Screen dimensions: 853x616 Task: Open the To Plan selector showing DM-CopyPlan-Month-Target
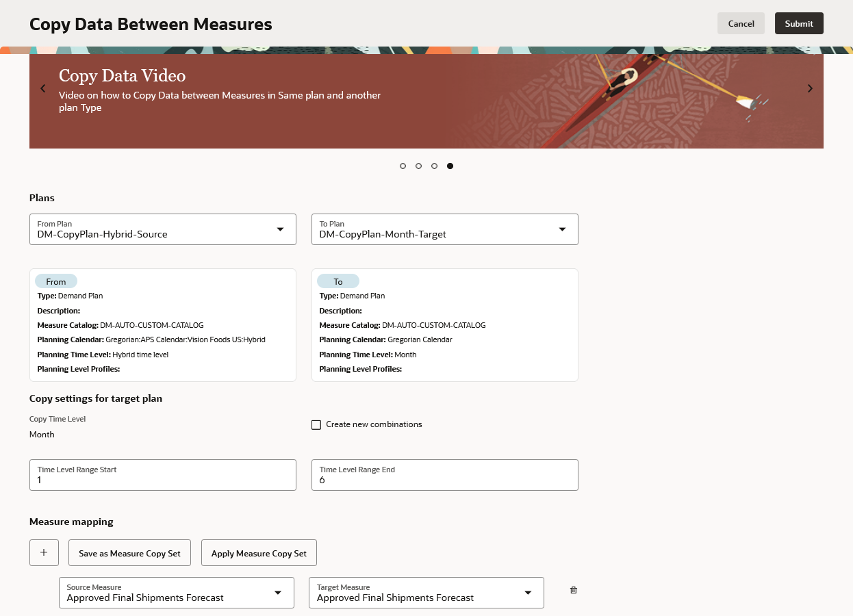tap(444, 229)
